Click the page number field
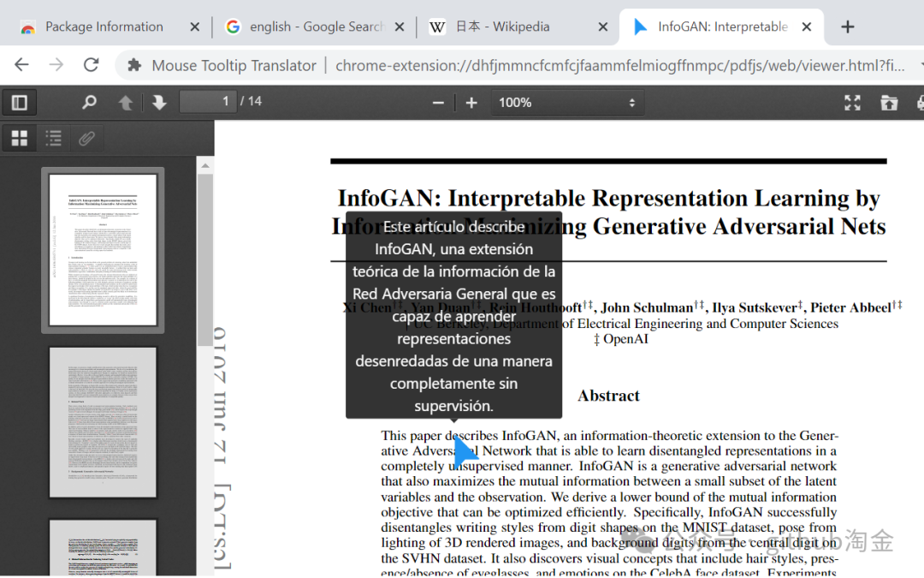The height and width of the screenshot is (578, 924). tap(207, 101)
